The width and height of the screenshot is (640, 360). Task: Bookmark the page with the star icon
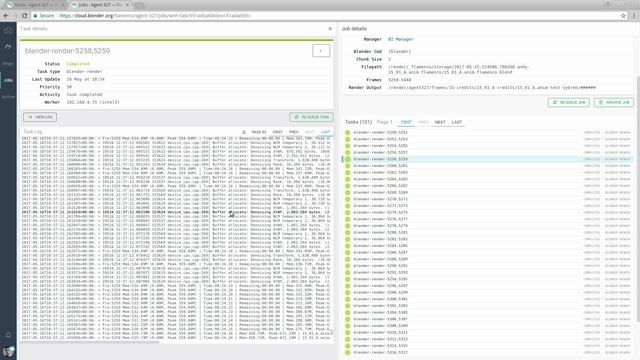click(x=623, y=16)
